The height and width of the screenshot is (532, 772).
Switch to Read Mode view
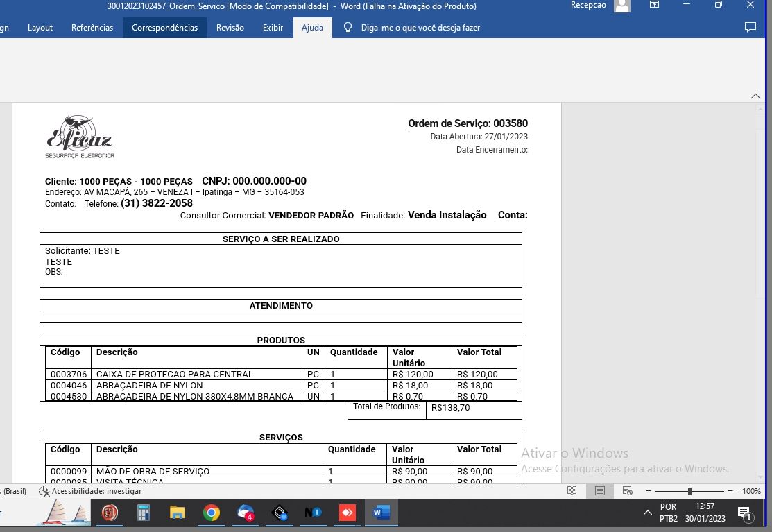pos(572,490)
